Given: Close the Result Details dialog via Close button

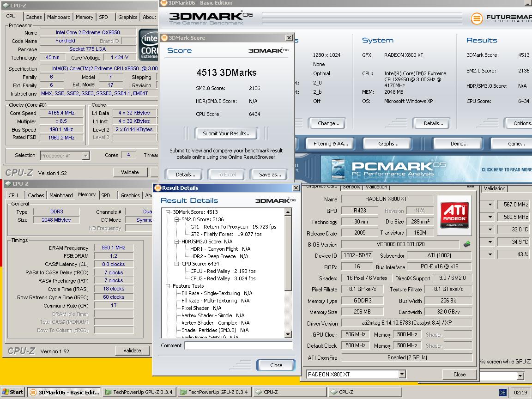Looking at the screenshot, I should point(276,365).
